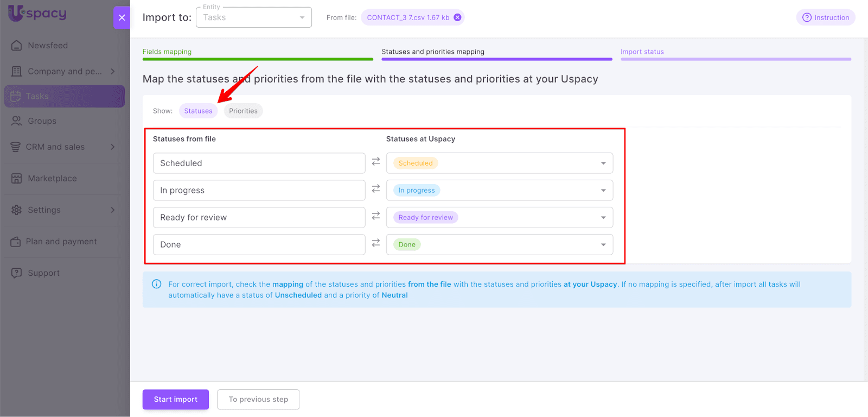This screenshot has height=417, width=868.
Task: Click the Start import button
Action: coord(175,400)
